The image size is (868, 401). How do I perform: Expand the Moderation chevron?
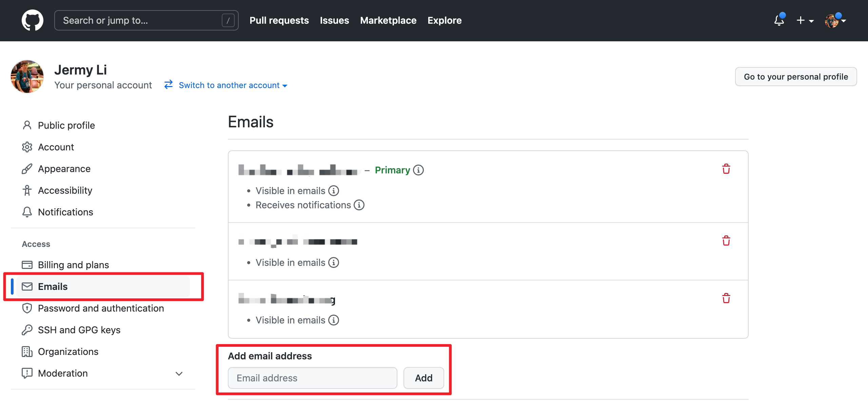tap(179, 374)
